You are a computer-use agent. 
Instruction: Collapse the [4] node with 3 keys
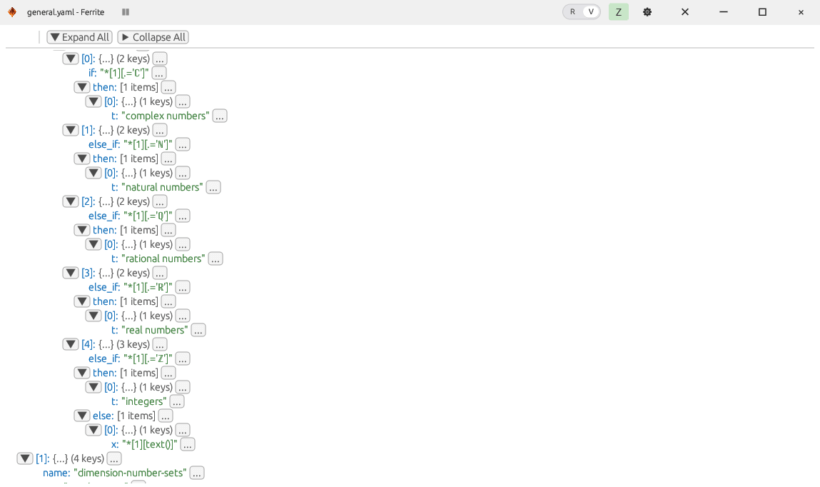71,344
